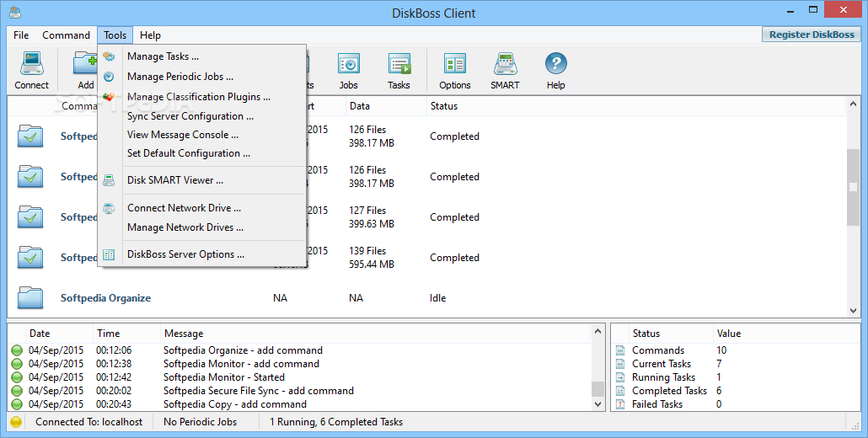Click the icon beside Connect Network Drive

pos(109,209)
